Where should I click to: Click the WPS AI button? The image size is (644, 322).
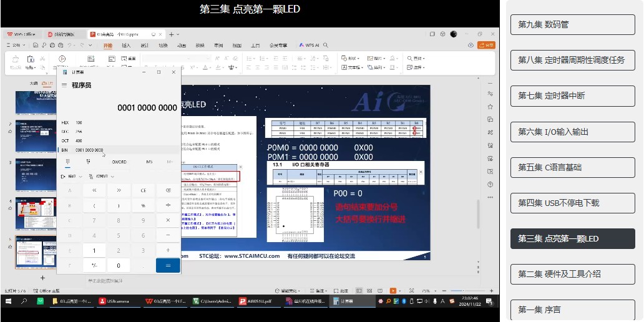pyautogui.click(x=309, y=45)
